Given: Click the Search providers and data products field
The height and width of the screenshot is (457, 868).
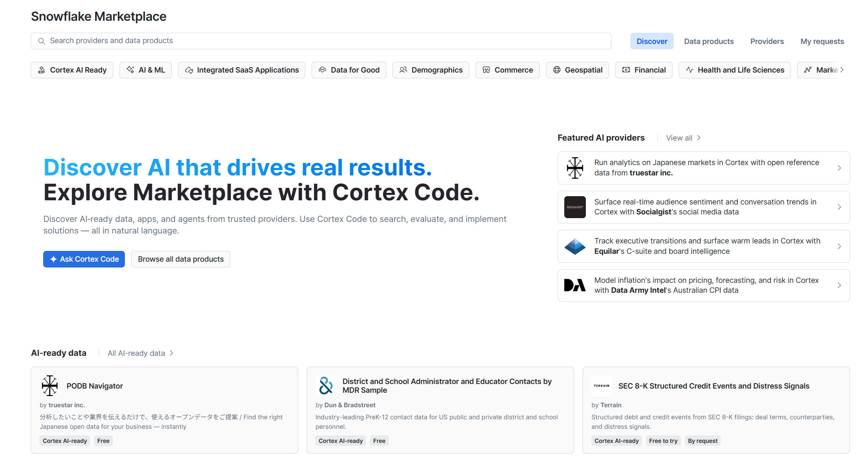Looking at the screenshot, I should [321, 41].
